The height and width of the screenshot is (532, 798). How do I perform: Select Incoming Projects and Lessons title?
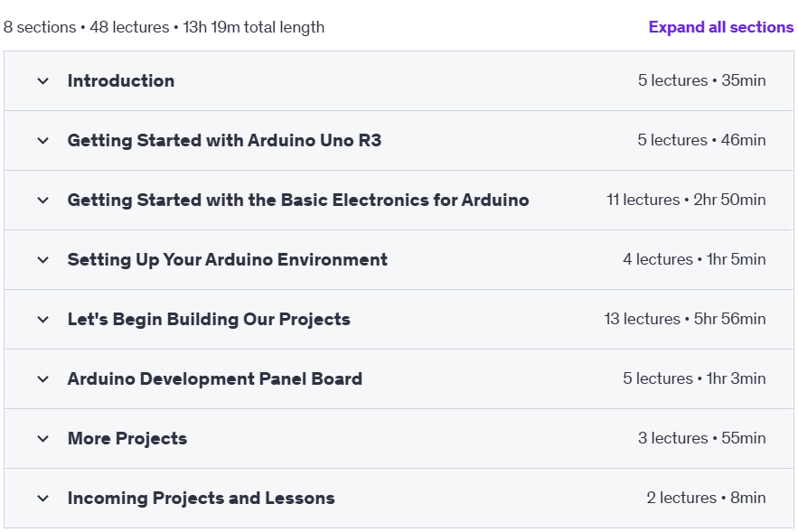(x=201, y=499)
